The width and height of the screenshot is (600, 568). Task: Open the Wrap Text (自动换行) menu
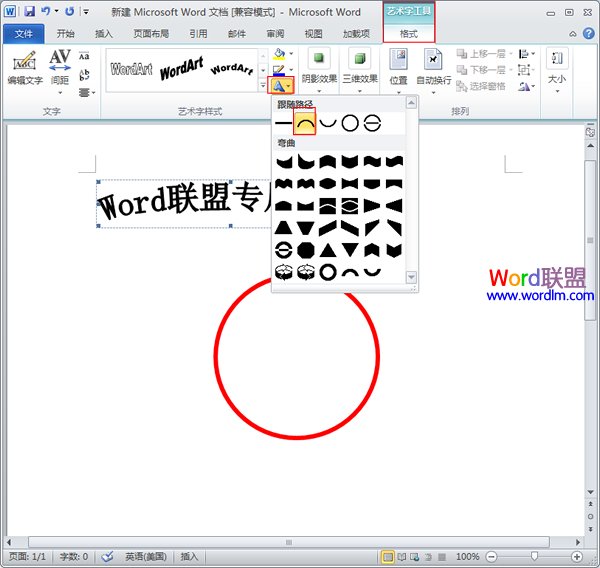click(433, 71)
